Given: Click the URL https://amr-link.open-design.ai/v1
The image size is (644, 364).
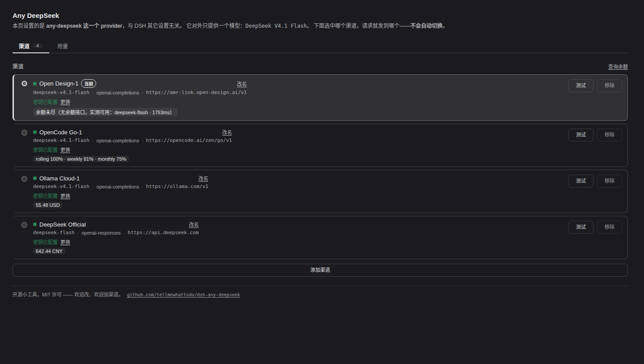Looking at the screenshot, I should pyautogui.click(x=196, y=93).
